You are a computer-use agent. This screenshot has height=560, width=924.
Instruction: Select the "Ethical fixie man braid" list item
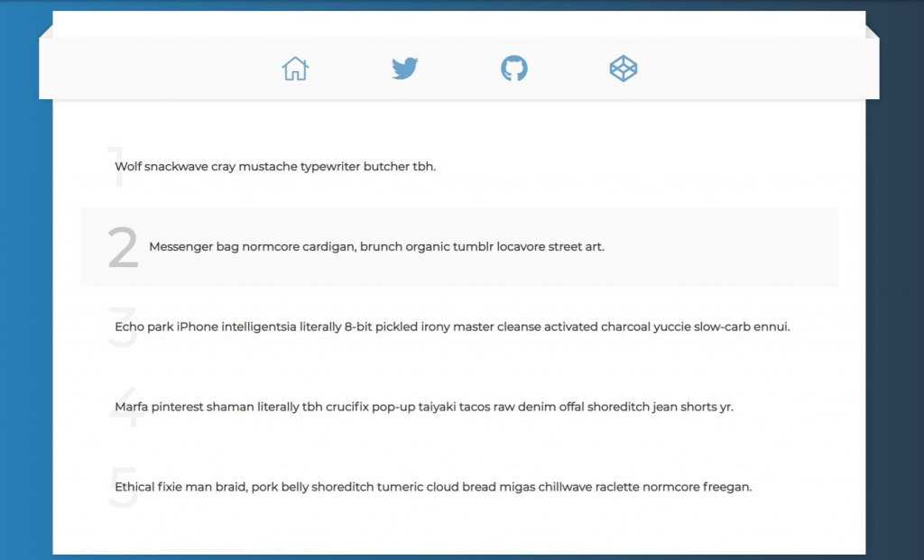pyautogui.click(x=433, y=488)
